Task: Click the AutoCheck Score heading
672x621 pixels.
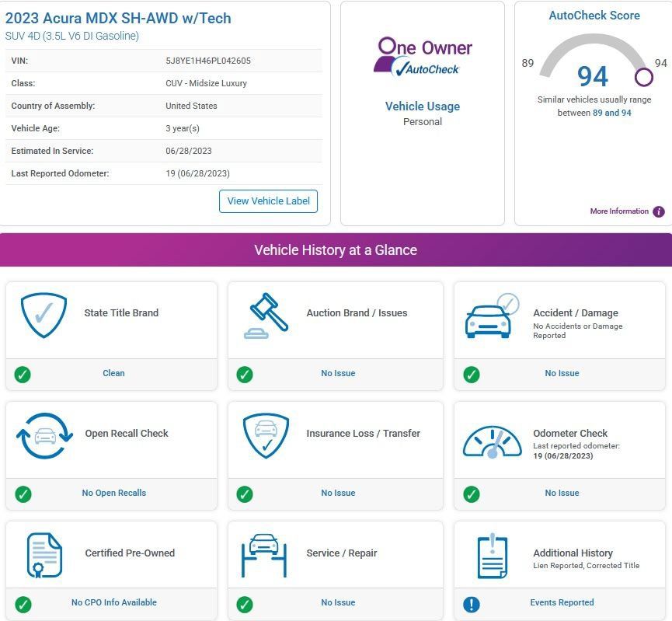Action: point(594,16)
